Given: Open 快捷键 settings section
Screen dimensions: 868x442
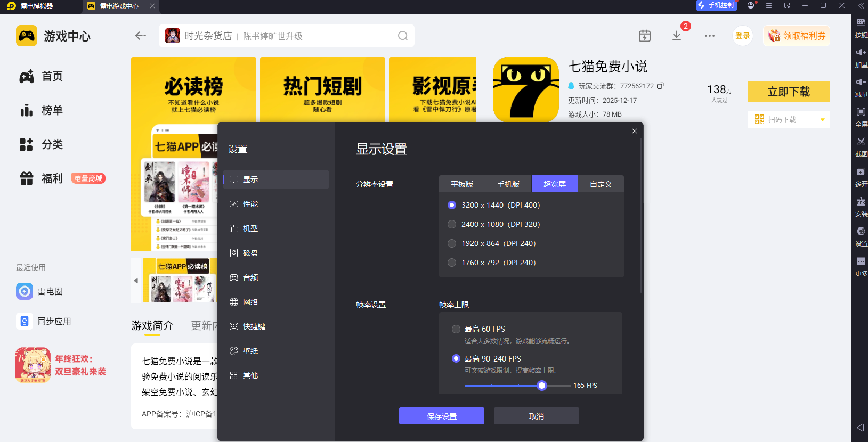Looking at the screenshot, I should tap(276, 326).
